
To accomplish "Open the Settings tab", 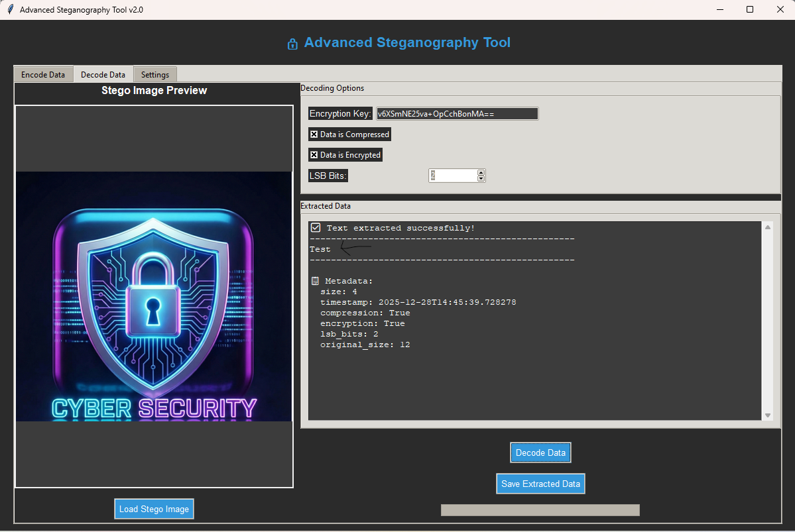I will (x=155, y=75).
